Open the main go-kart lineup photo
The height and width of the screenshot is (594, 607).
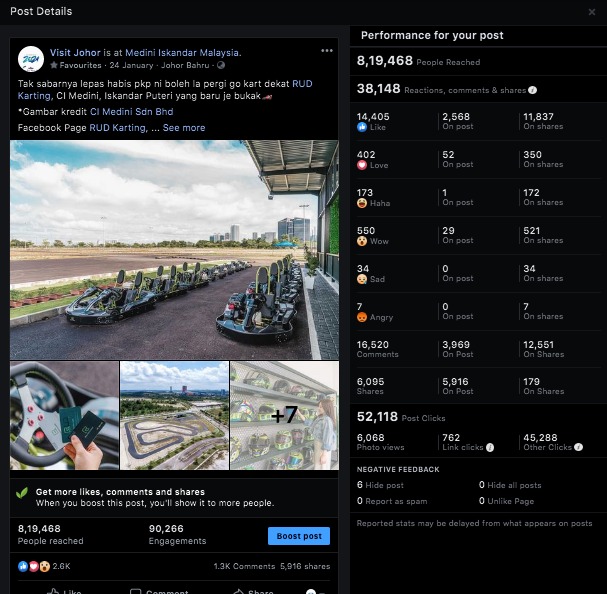point(174,250)
